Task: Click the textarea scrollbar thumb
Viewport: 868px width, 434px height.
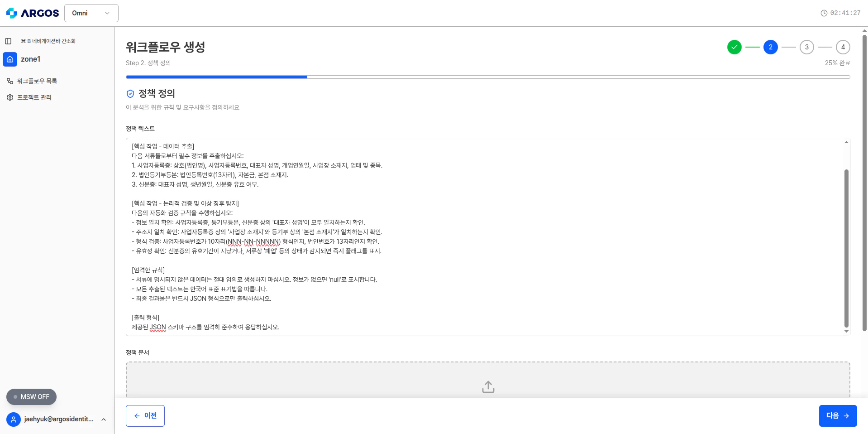Action: (x=846, y=248)
